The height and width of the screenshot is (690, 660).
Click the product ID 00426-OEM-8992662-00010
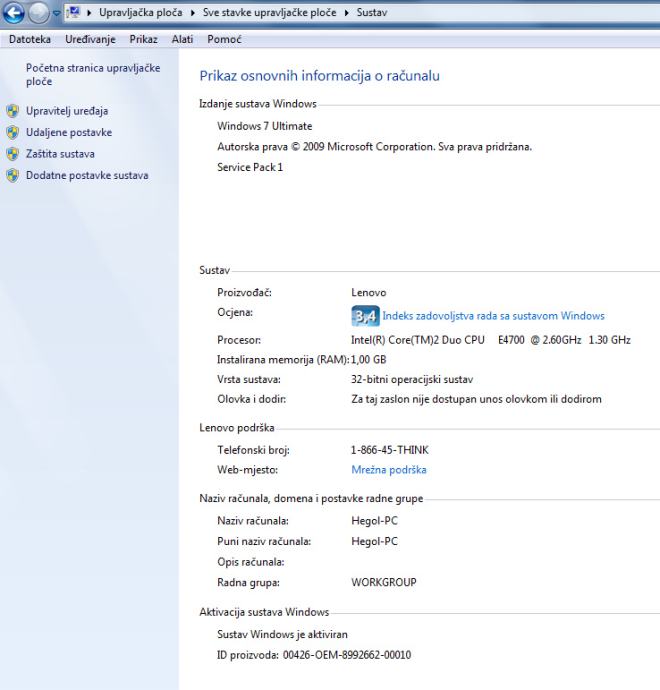pyautogui.click(x=347, y=655)
